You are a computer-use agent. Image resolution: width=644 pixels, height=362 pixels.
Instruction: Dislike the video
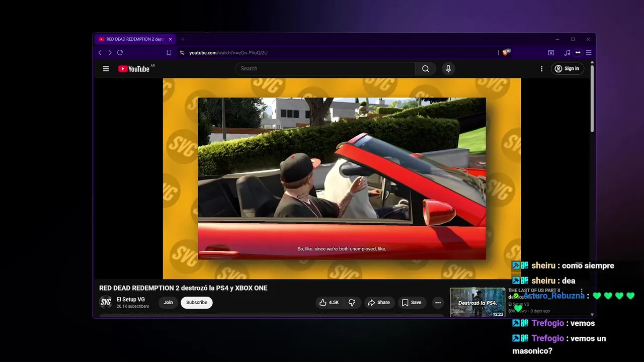pyautogui.click(x=352, y=303)
